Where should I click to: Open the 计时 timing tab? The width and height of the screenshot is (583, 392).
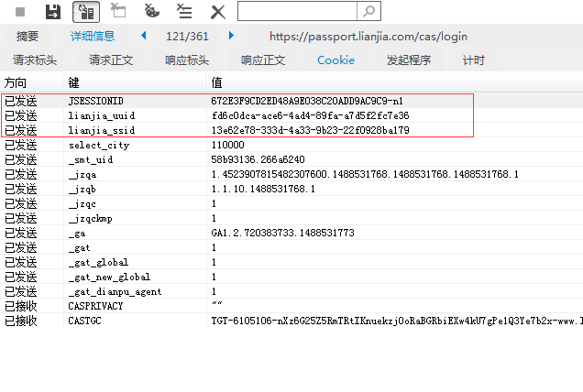pos(474,60)
